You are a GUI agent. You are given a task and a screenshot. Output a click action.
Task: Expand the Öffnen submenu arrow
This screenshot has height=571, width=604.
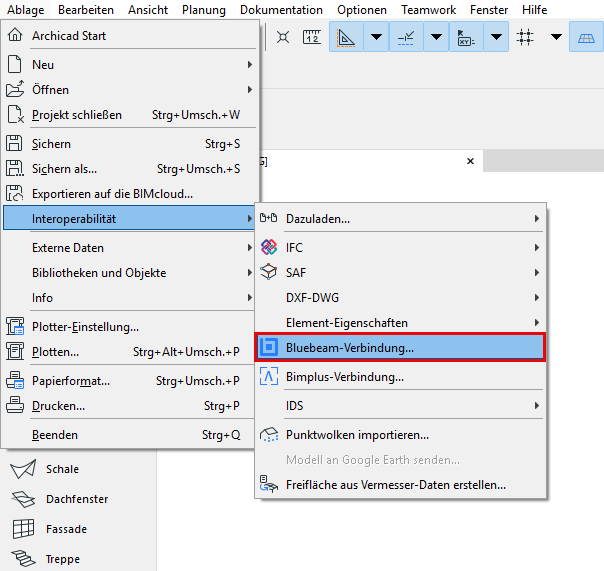[250, 89]
